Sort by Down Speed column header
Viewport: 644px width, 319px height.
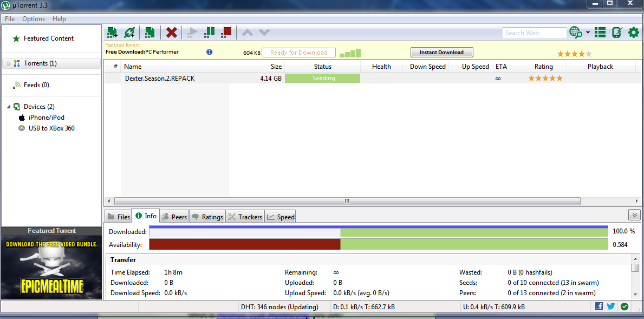tap(426, 67)
